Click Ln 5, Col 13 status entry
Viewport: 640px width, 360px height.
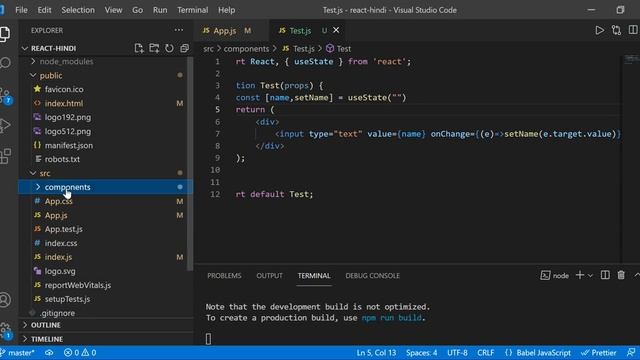tap(376, 353)
